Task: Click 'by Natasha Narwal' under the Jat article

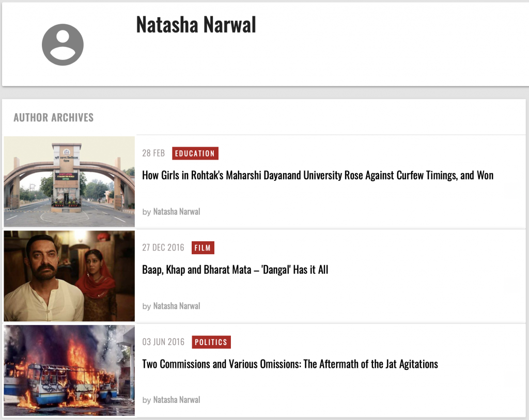Action: pyautogui.click(x=171, y=399)
